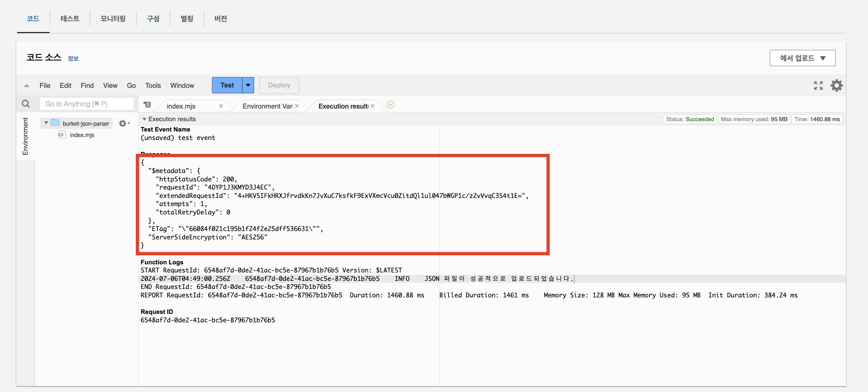Open a new tab with the plus icon
The width and height of the screenshot is (868, 392).
pyautogui.click(x=390, y=105)
